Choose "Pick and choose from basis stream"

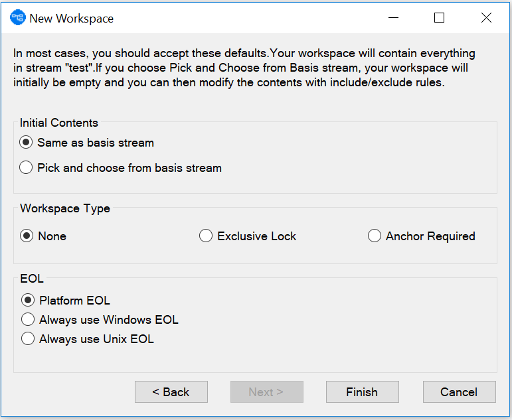[27, 168]
